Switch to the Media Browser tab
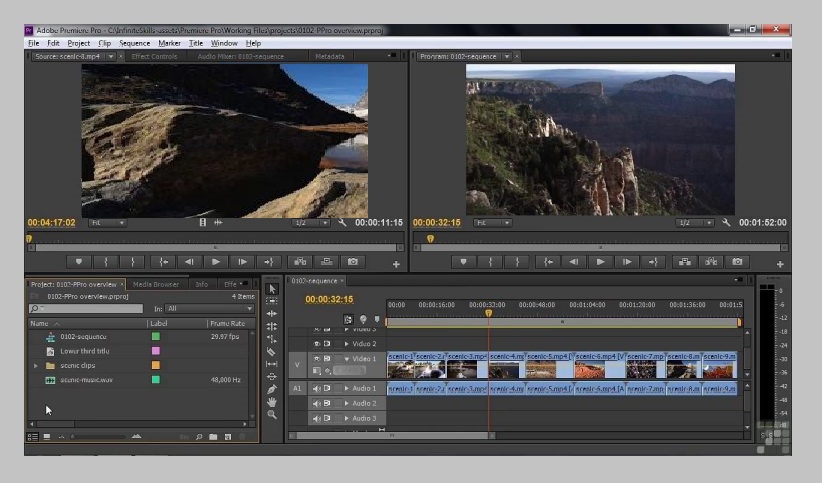Image resolution: width=822 pixels, height=483 pixels. (x=156, y=284)
